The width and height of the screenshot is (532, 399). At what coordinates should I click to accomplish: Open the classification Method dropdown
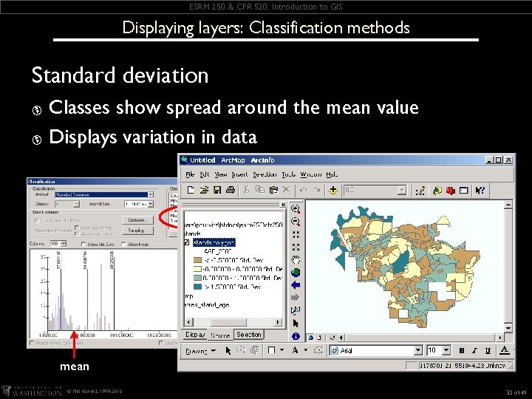coord(150,194)
